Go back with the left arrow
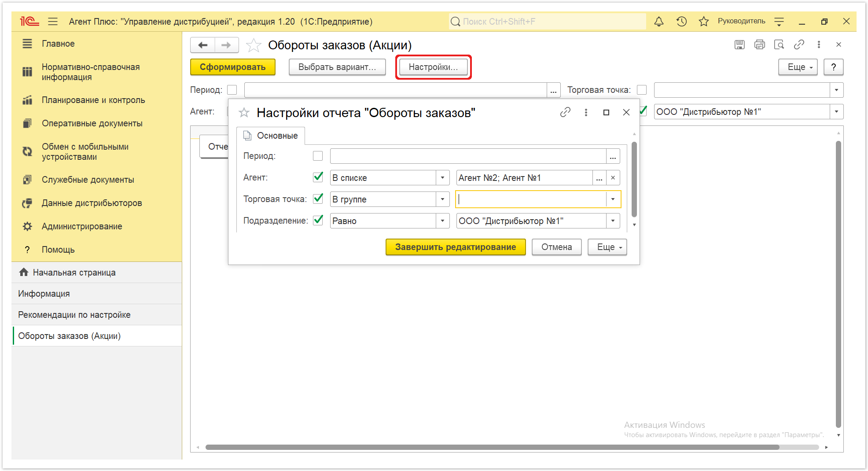 (x=202, y=45)
